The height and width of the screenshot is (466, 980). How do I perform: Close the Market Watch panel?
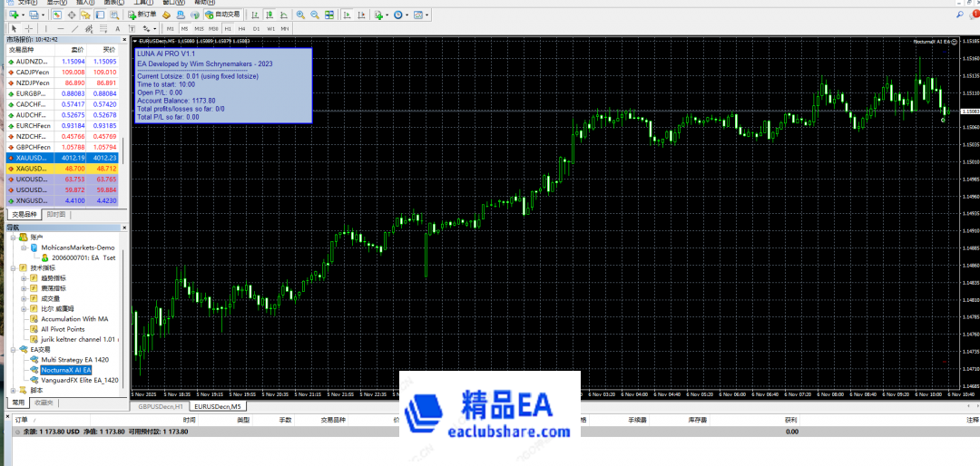[124, 39]
